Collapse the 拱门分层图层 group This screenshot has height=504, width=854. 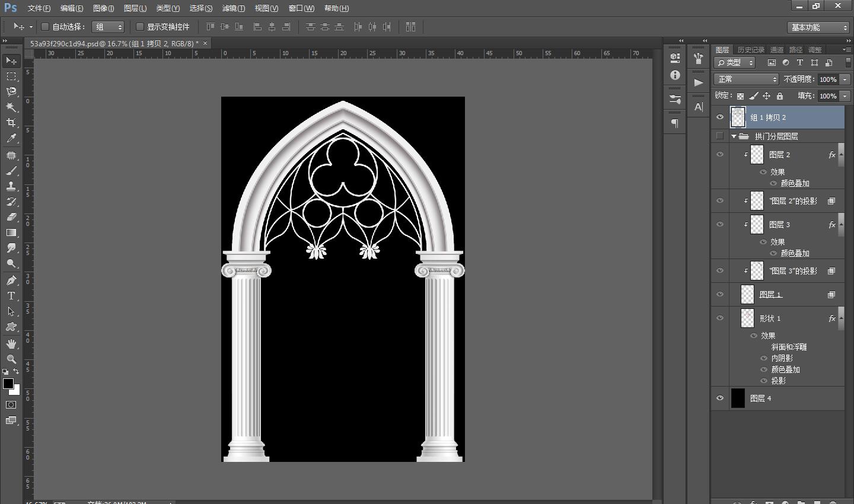734,136
